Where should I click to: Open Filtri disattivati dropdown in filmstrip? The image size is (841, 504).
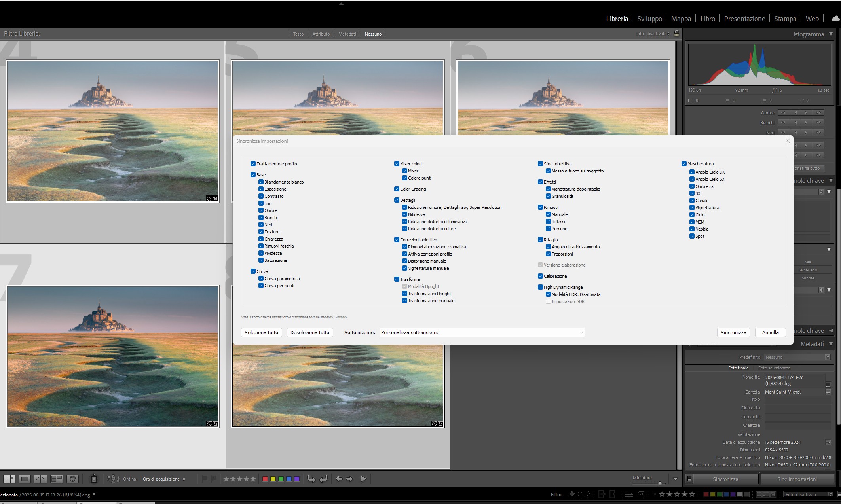click(809, 494)
